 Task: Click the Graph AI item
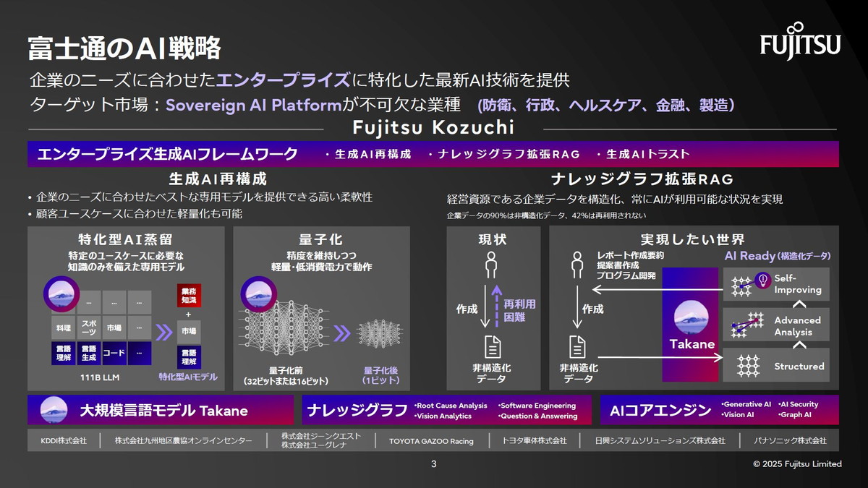coord(794,415)
